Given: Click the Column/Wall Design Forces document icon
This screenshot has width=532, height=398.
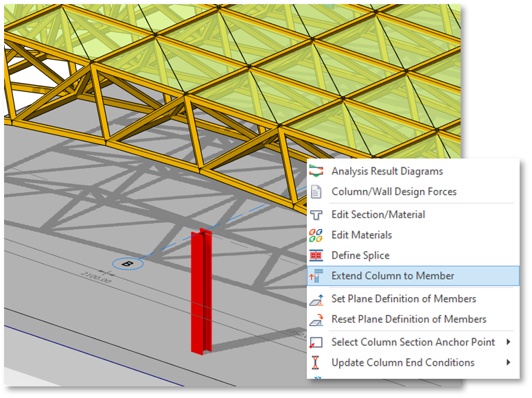Looking at the screenshot, I should (x=316, y=191).
